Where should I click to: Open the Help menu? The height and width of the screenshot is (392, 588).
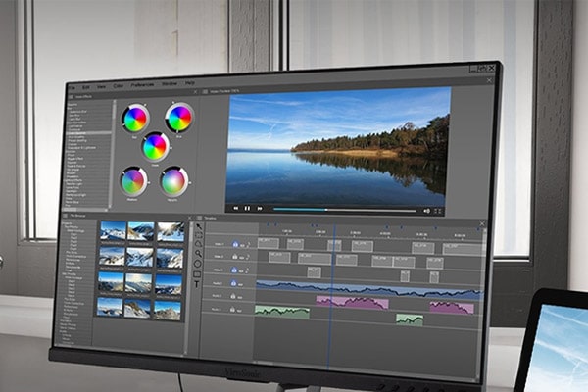click(x=189, y=83)
